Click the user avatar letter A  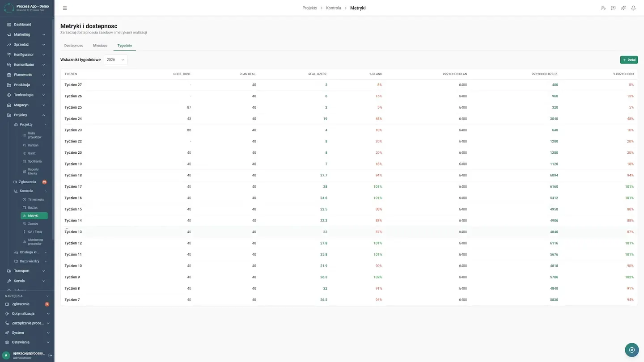[x=6, y=355]
